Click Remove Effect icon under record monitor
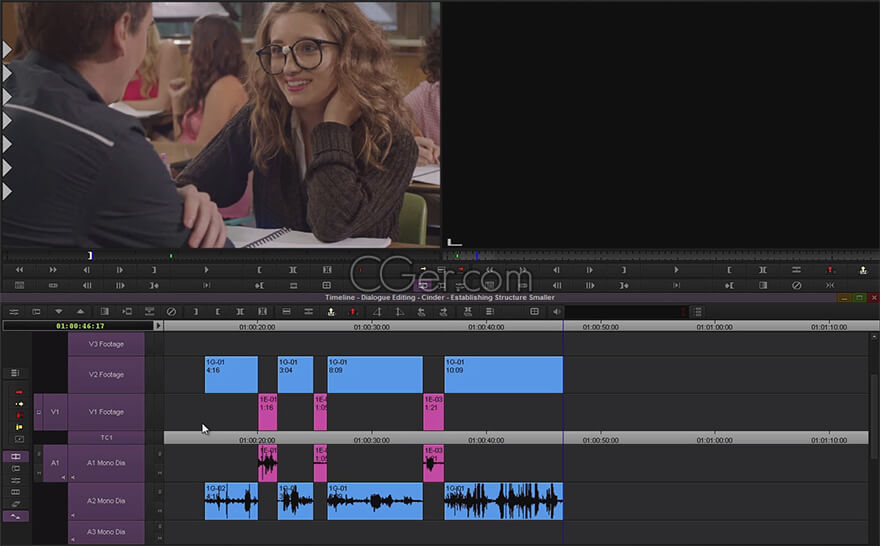 (x=796, y=285)
